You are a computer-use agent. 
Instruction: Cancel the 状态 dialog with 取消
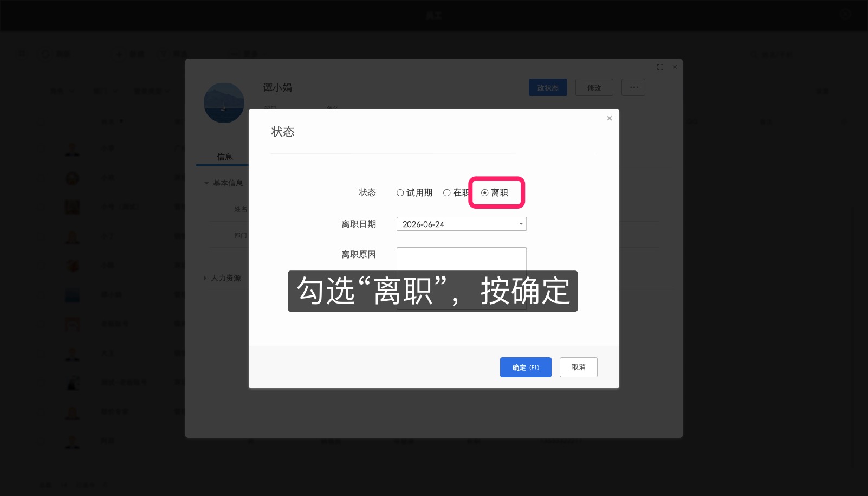click(578, 367)
